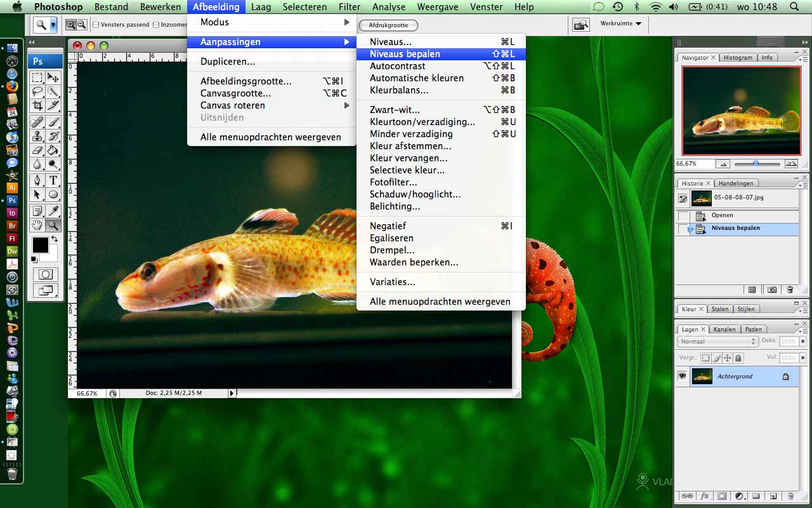Open the Normaal blend mode dropdown
The height and width of the screenshot is (508, 812).
pyautogui.click(x=718, y=341)
